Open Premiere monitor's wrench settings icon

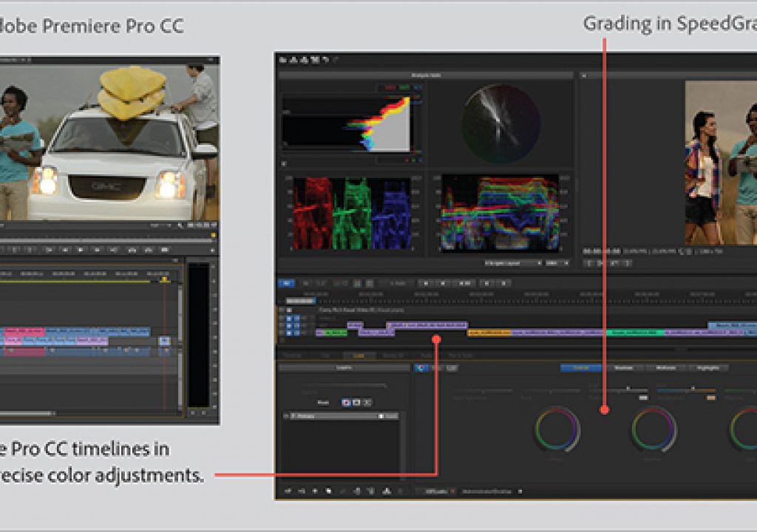(x=180, y=226)
